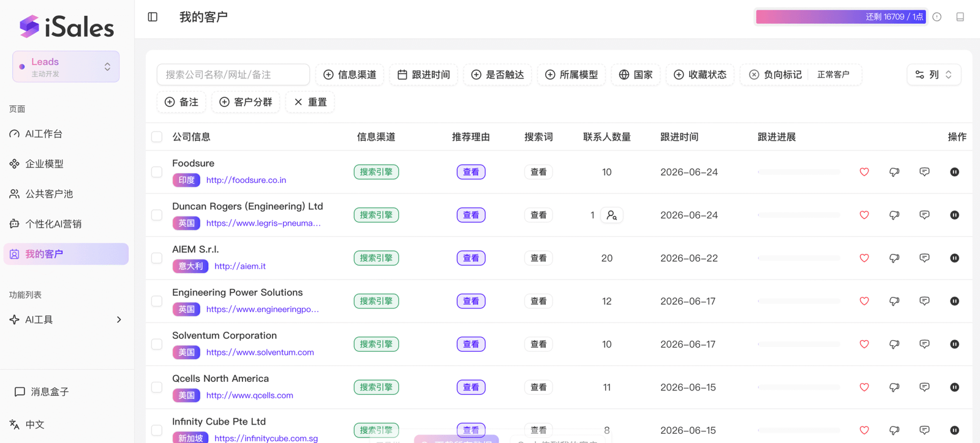Click thumbs-down icon for Foodsure row
This screenshot has height=443, width=980.
tap(894, 172)
